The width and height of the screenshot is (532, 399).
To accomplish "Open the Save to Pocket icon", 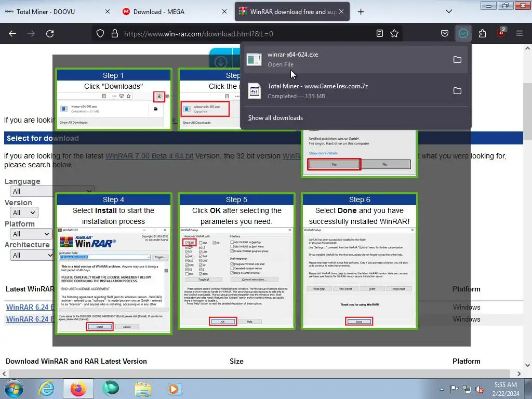I will pyautogui.click(x=445, y=33).
